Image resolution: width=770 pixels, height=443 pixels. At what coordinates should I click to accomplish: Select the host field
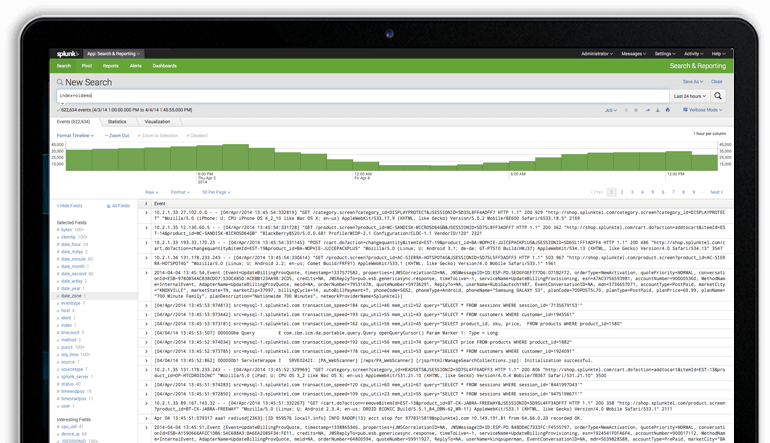66,311
